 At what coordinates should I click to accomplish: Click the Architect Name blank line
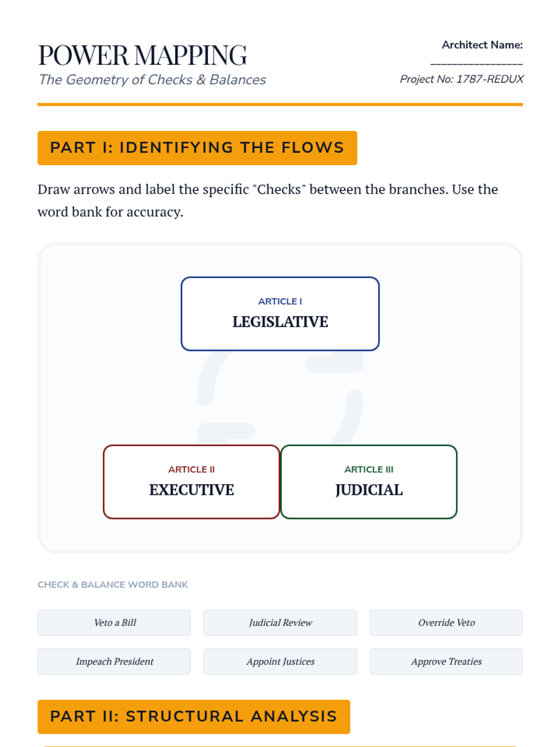pos(476,62)
